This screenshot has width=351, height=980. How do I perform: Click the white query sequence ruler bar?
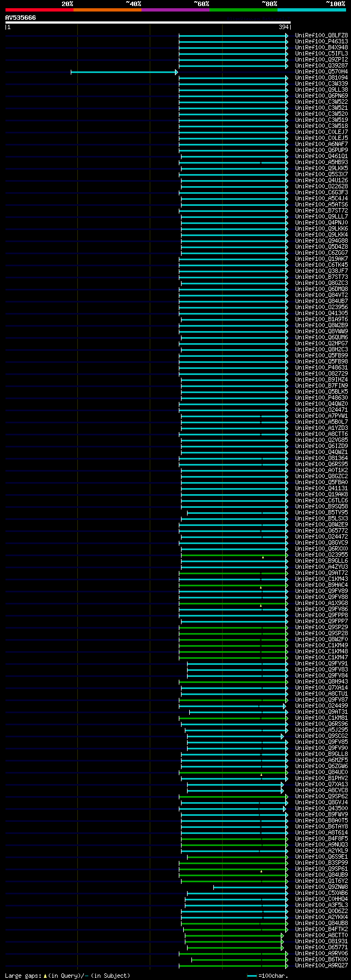click(148, 23)
